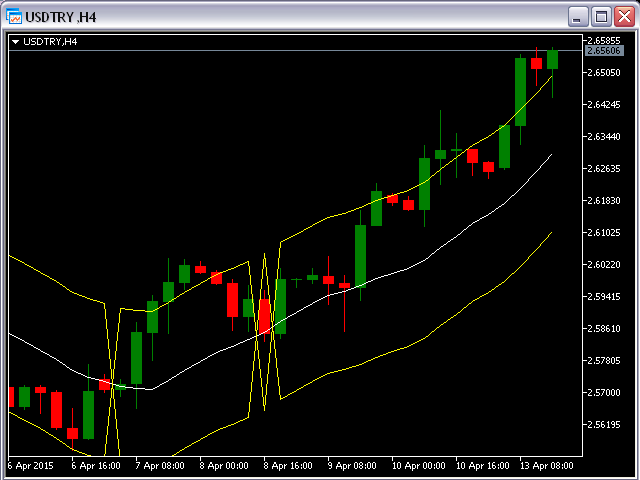The height and width of the screenshot is (480, 640).
Task: Select the last green candle at right edge
Action: 552,60
